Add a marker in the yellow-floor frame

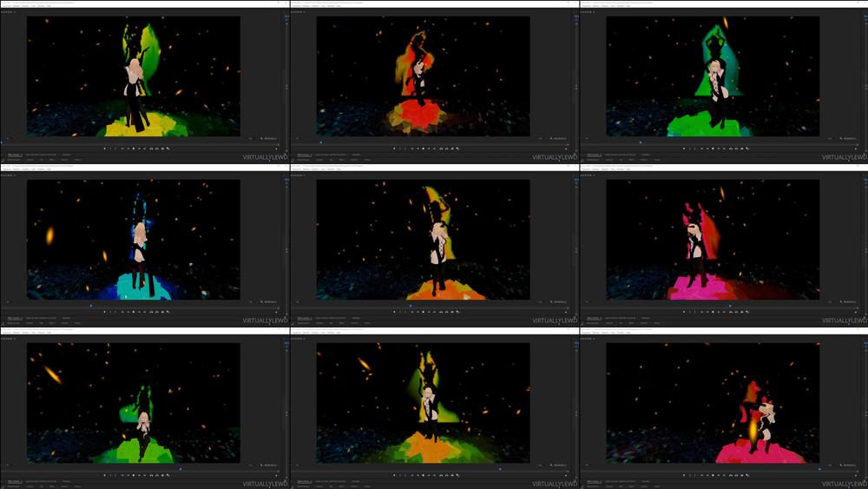coord(105,149)
